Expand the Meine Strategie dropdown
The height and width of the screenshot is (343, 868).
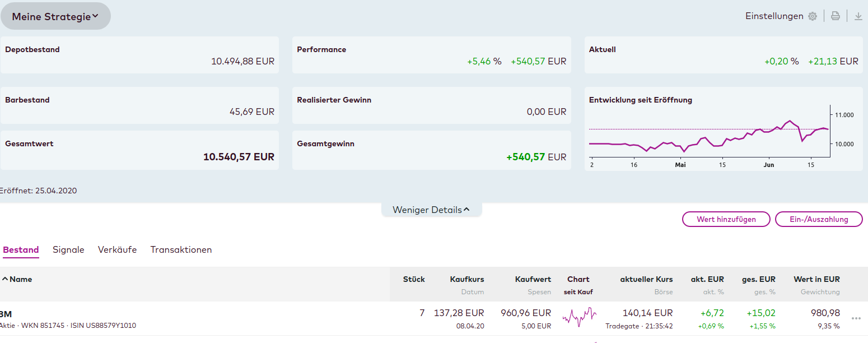click(55, 17)
